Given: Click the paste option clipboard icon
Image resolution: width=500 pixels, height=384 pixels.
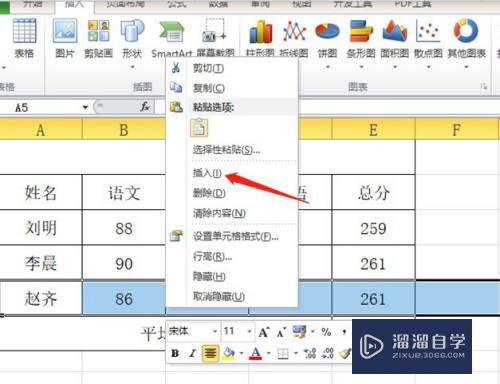Looking at the screenshot, I should click(199, 128).
